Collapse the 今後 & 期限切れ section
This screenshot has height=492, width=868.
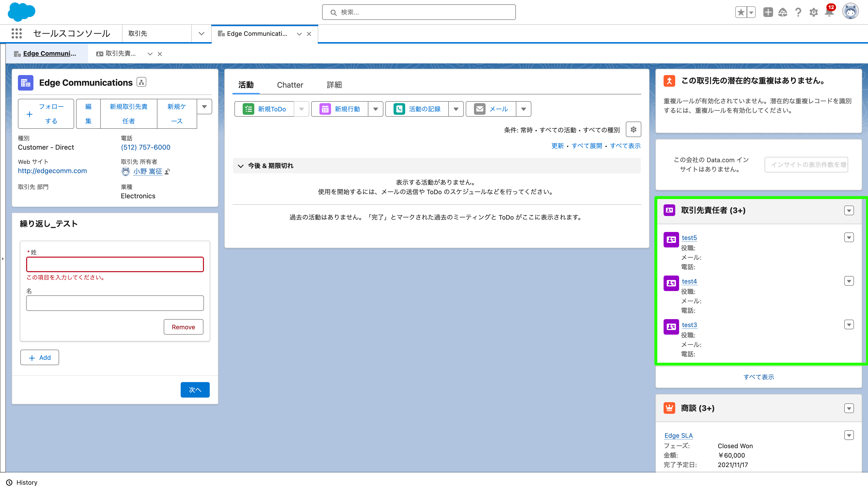pos(241,166)
